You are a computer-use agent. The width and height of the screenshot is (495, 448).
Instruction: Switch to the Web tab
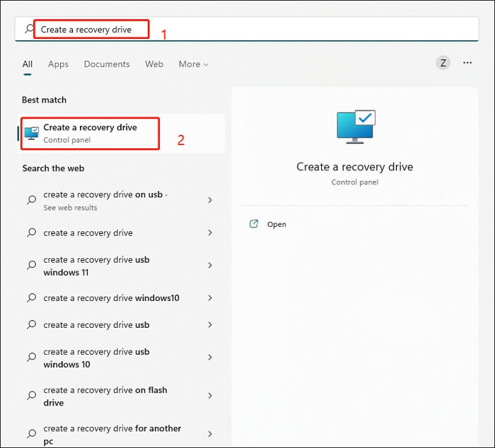154,64
